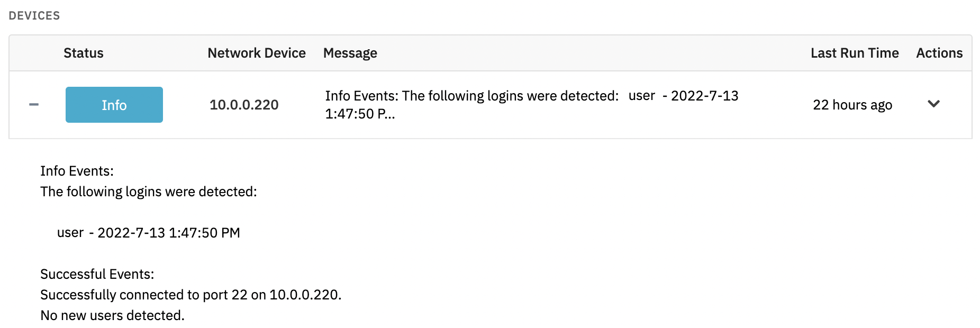Click the Network Device column header

coord(257,52)
